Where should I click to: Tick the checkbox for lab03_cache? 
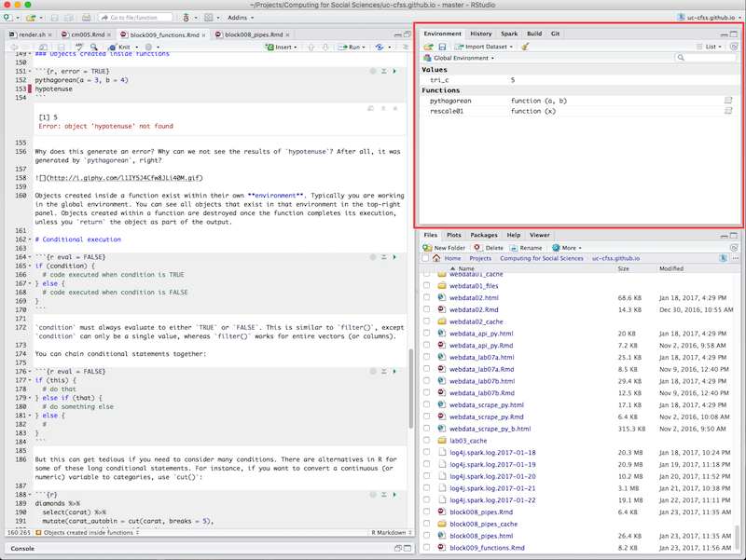tap(426, 440)
